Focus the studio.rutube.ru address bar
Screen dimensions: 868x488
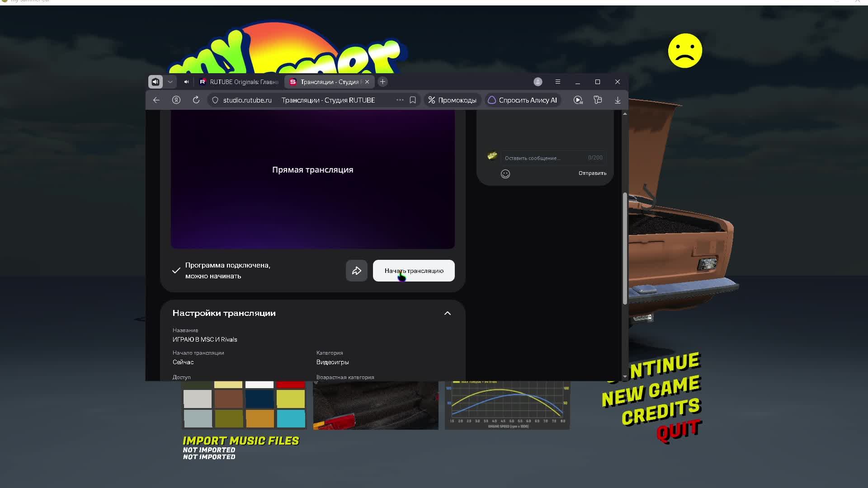click(247, 100)
